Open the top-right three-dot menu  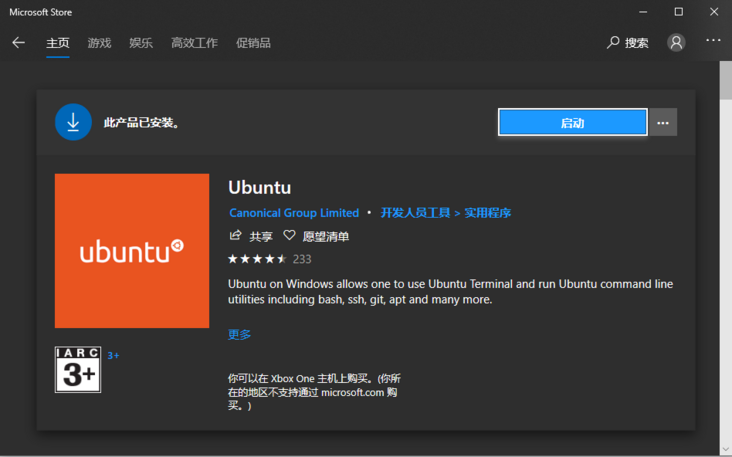713,41
